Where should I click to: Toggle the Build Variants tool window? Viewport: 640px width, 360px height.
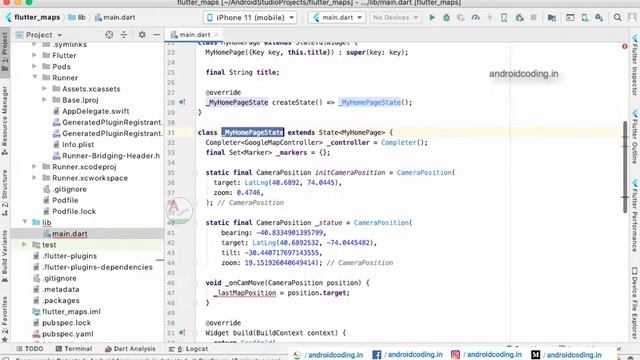5,256
